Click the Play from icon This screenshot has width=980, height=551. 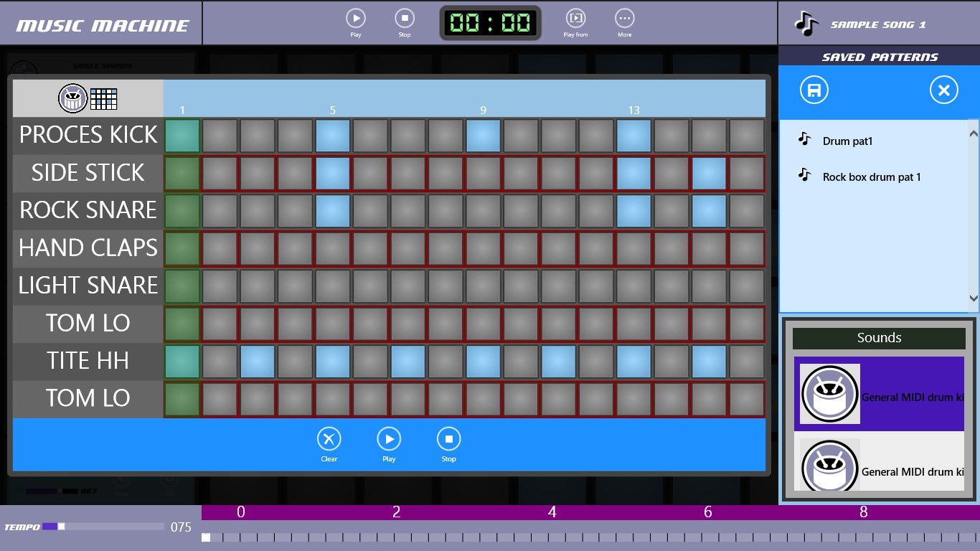click(575, 19)
